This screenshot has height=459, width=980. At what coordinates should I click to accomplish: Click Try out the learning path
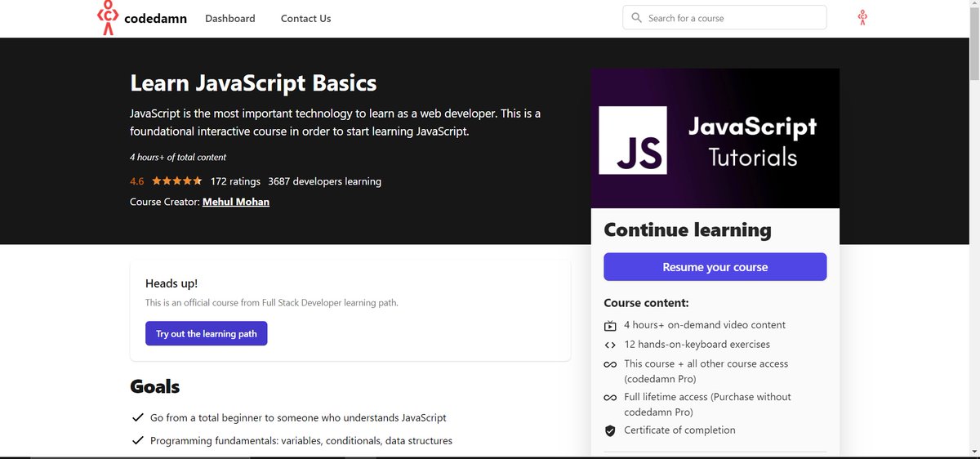(207, 333)
